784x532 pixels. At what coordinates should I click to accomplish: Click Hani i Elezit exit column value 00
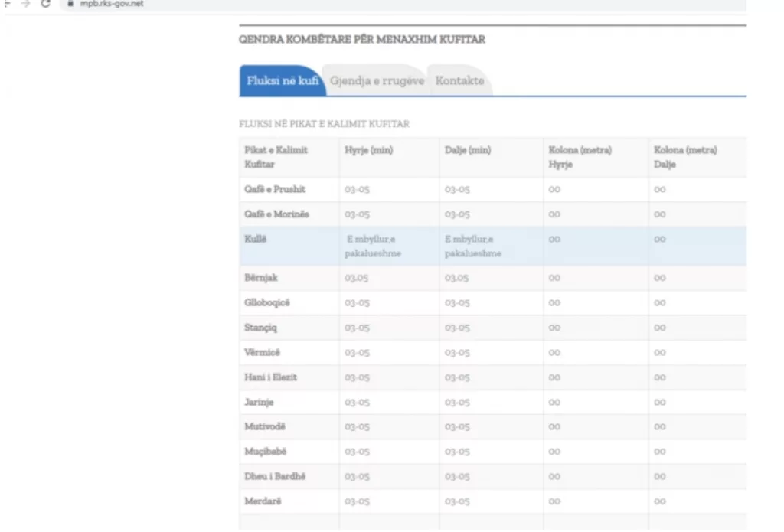coord(659,377)
